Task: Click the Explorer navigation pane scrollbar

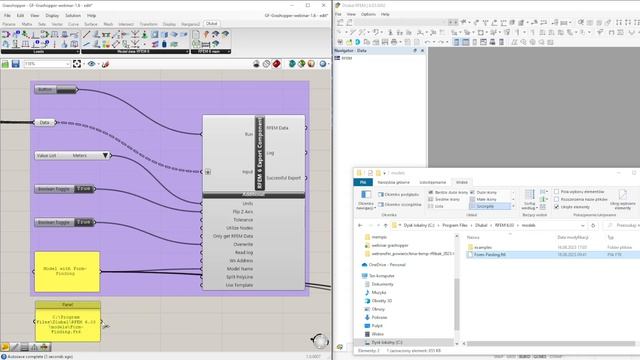Action: pyautogui.click(x=456, y=304)
